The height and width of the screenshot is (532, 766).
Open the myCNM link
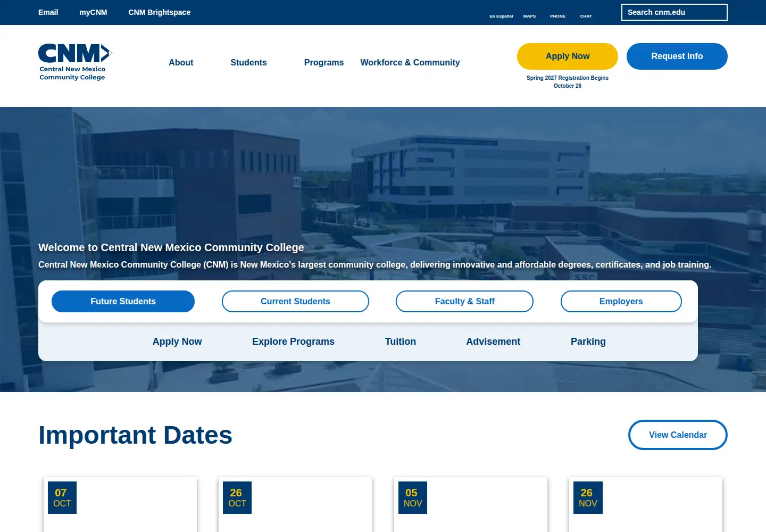93,12
